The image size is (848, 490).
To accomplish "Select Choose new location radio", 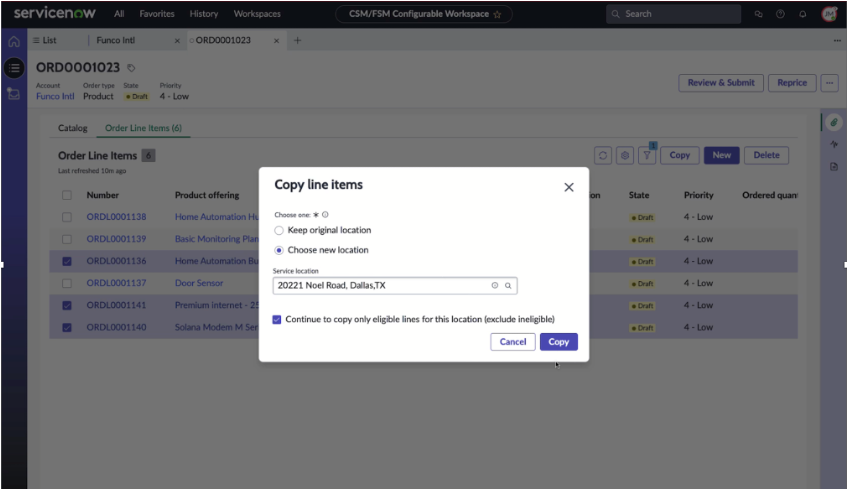I will tap(279, 250).
